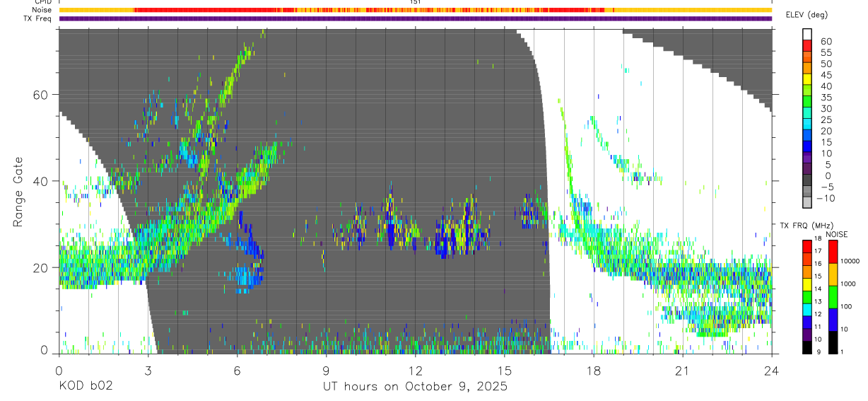Click the time axis tick label "21"
Viewport: 868px width, 401px height.
click(682, 370)
